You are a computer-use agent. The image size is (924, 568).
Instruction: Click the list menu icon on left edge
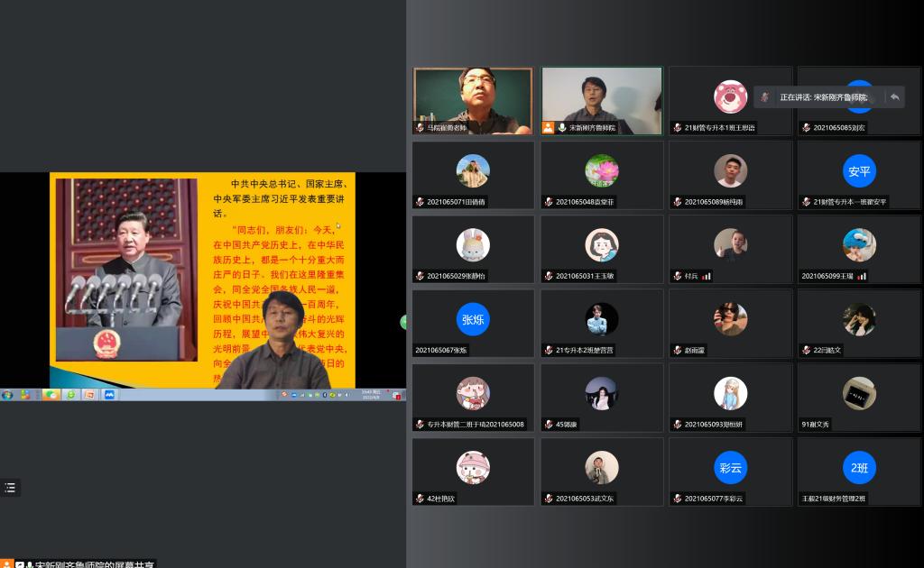tap(10, 488)
